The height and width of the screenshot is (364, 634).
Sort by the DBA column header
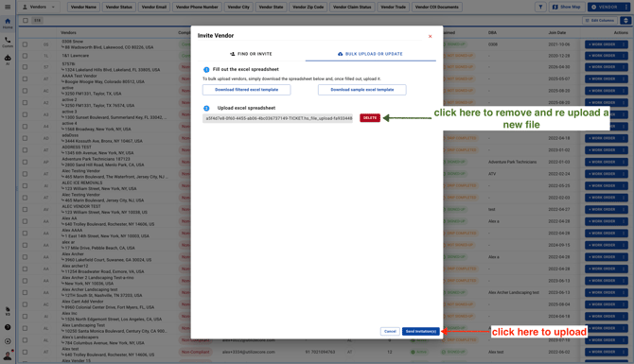point(492,33)
